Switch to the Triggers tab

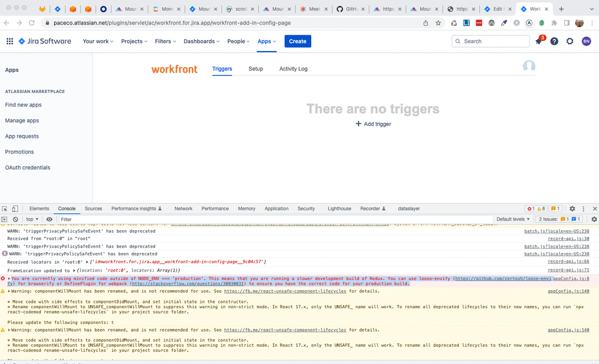(222, 69)
